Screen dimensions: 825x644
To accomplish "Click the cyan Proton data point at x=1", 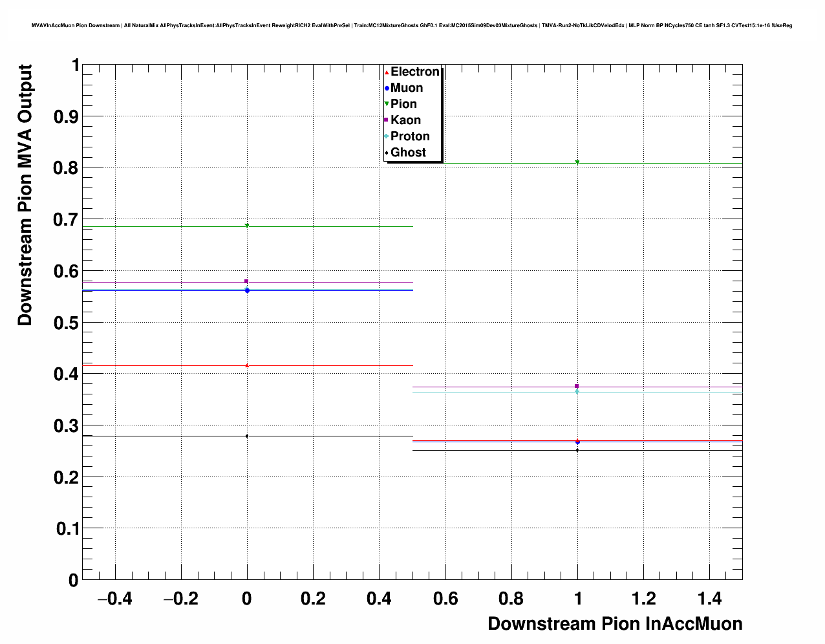I will tap(577, 391).
